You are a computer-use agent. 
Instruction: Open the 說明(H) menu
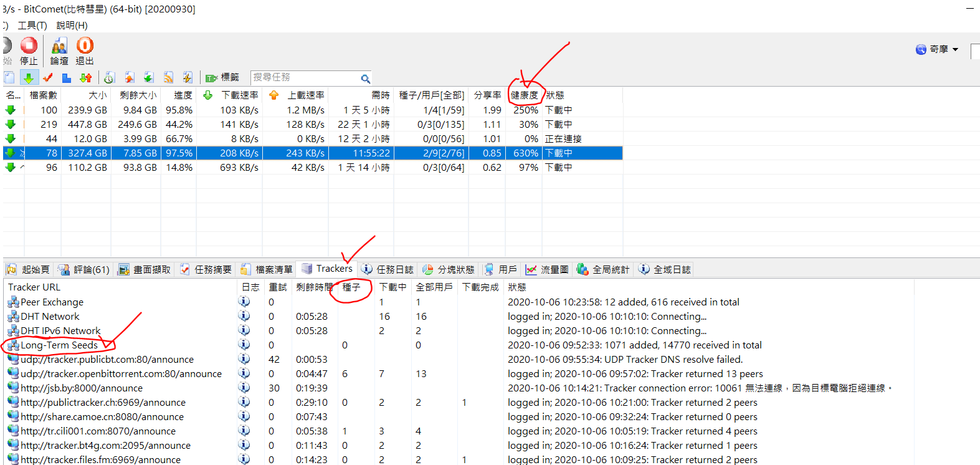tap(72, 25)
